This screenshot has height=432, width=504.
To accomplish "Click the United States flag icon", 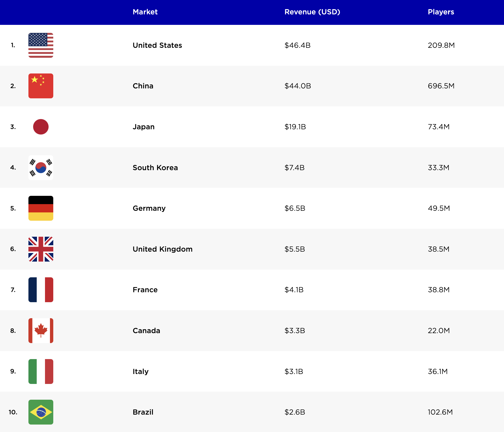I will (x=41, y=45).
